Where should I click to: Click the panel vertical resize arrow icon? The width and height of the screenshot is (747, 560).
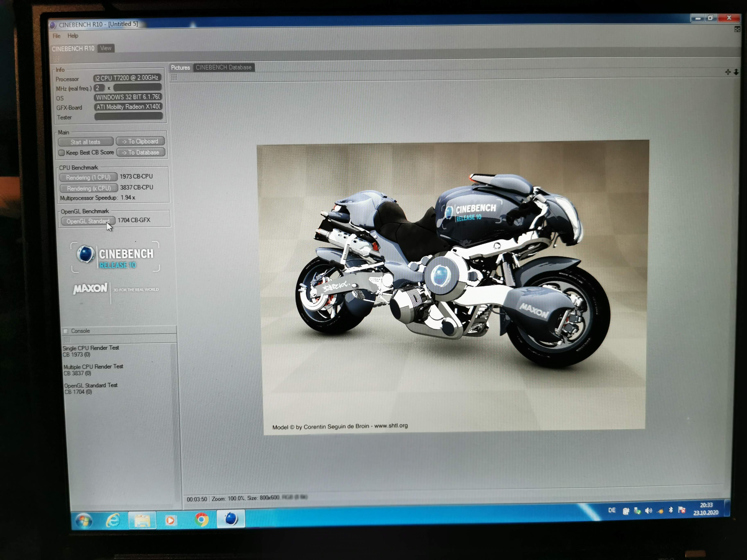(736, 72)
